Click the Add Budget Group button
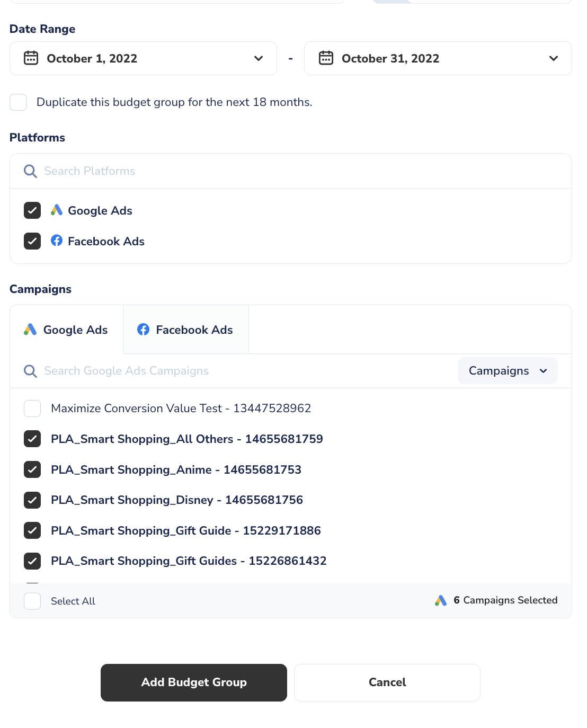This screenshot has width=587, height=728. click(x=194, y=682)
